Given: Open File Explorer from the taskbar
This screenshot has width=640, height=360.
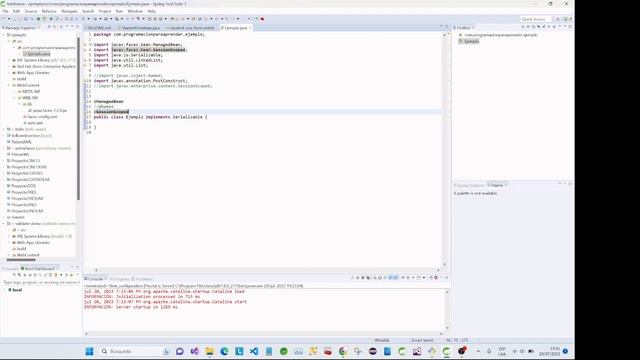Looking at the screenshot, I should [209, 351].
